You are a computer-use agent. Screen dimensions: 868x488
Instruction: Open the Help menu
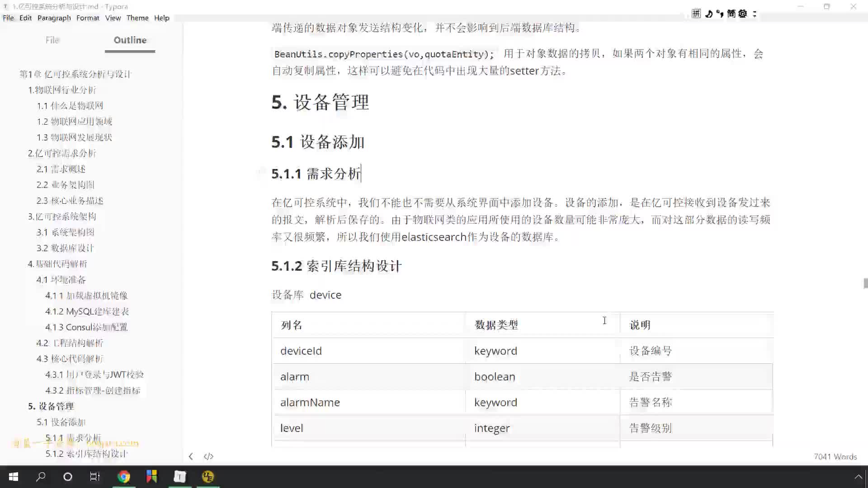(161, 18)
